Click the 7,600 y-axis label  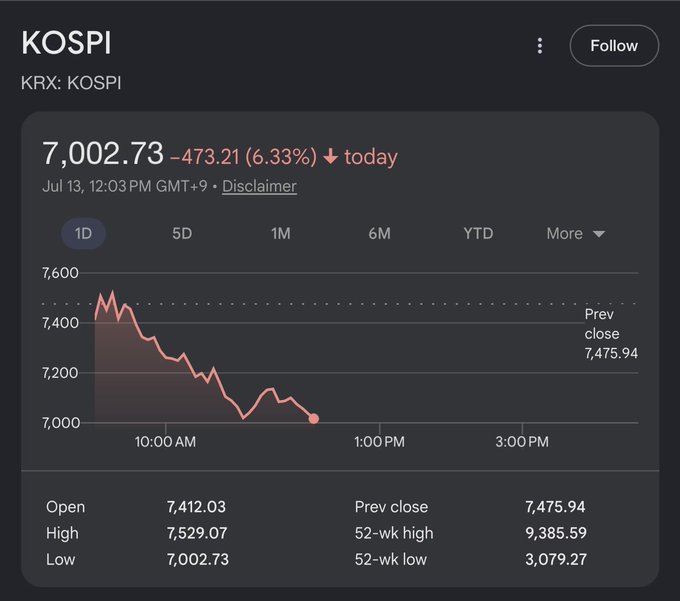(60, 273)
